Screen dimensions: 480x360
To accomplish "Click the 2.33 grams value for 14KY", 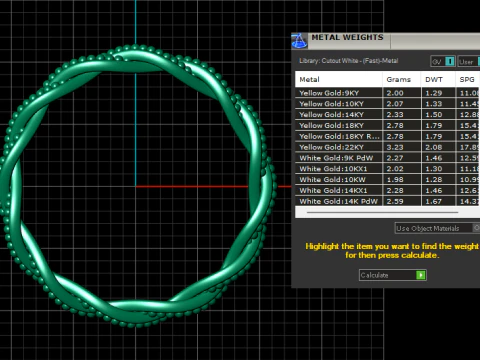I will pyautogui.click(x=395, y=115).
